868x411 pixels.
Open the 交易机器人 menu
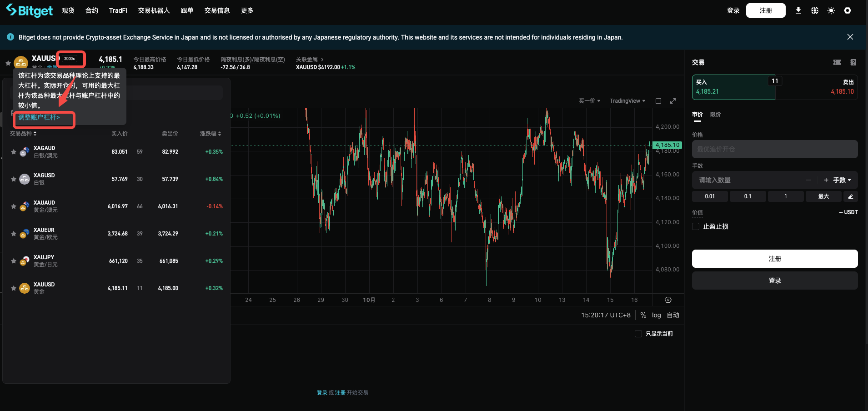(x=154, y=10)
